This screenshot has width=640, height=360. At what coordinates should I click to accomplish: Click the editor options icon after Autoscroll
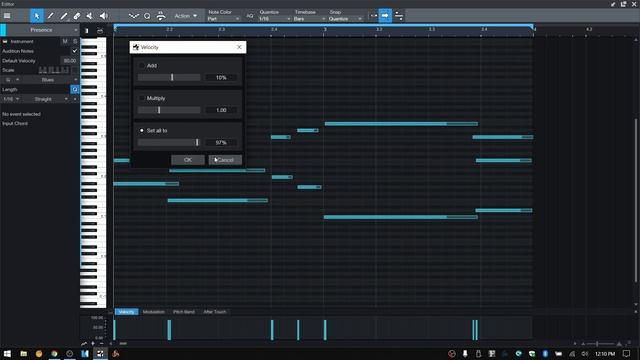tap(399, 16)
